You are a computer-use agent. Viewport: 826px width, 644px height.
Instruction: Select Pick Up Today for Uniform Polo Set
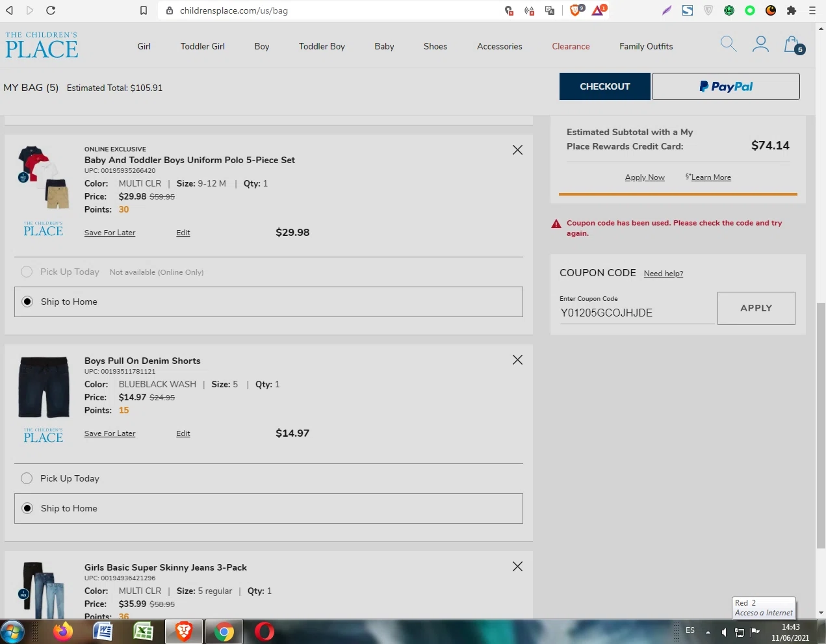click(x=27, y=272)
